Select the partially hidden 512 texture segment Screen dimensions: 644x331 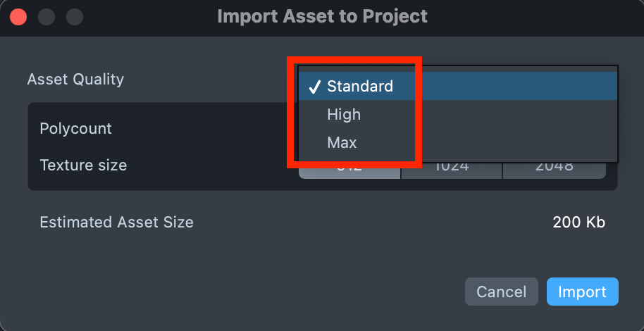350,170
